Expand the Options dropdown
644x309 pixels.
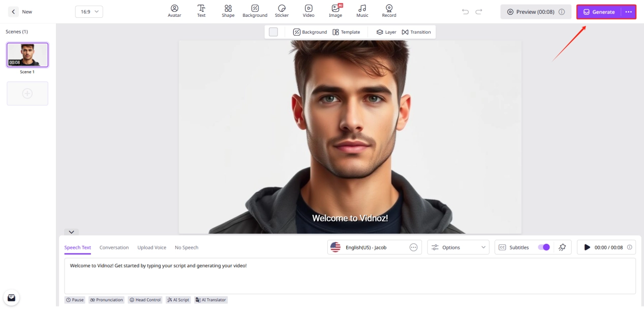click(458, 247)
